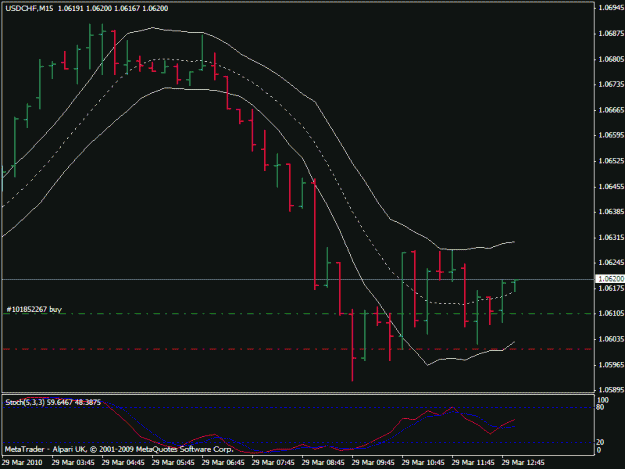625x469 pixels.
Task: Click price level 1.06595 on the scale
Action: 611,135
